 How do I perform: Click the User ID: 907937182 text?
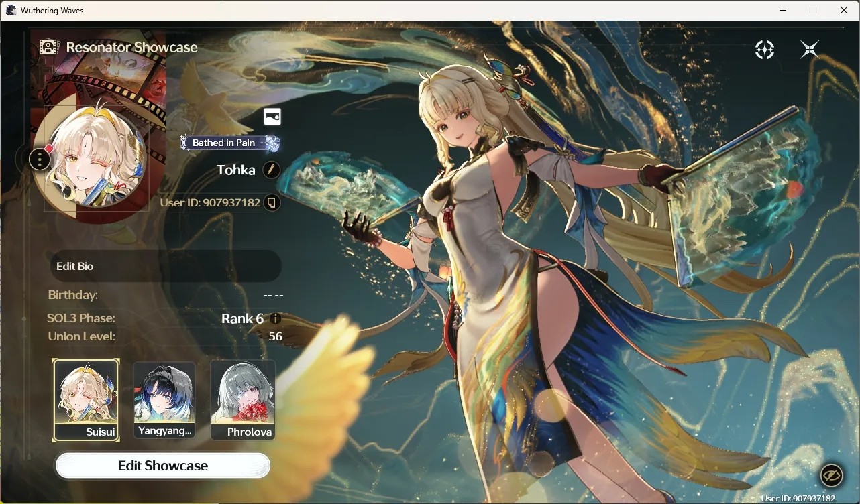pyautogui.click(x=210, y=202)
